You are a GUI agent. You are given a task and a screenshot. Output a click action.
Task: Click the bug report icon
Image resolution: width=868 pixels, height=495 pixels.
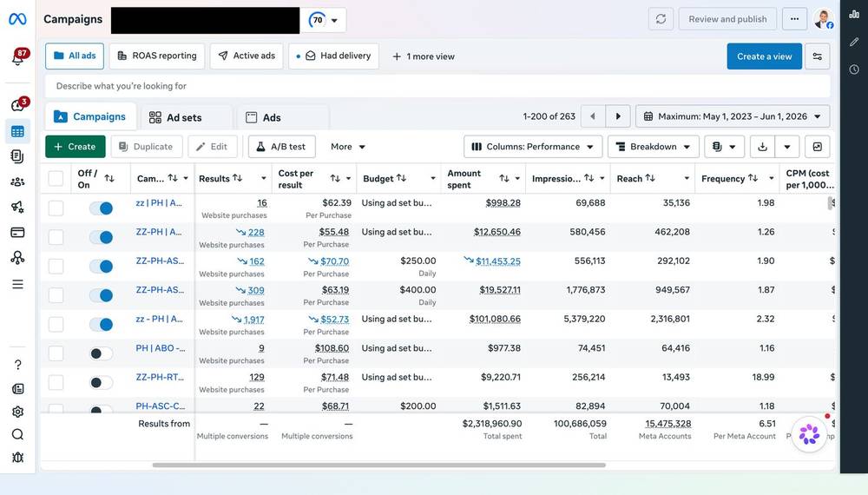coord(17,458)
